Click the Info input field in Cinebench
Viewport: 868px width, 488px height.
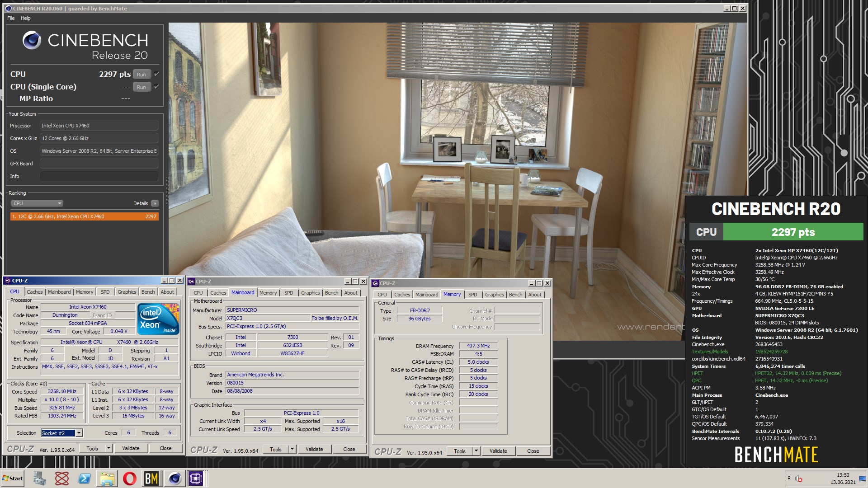click(99, 176)
